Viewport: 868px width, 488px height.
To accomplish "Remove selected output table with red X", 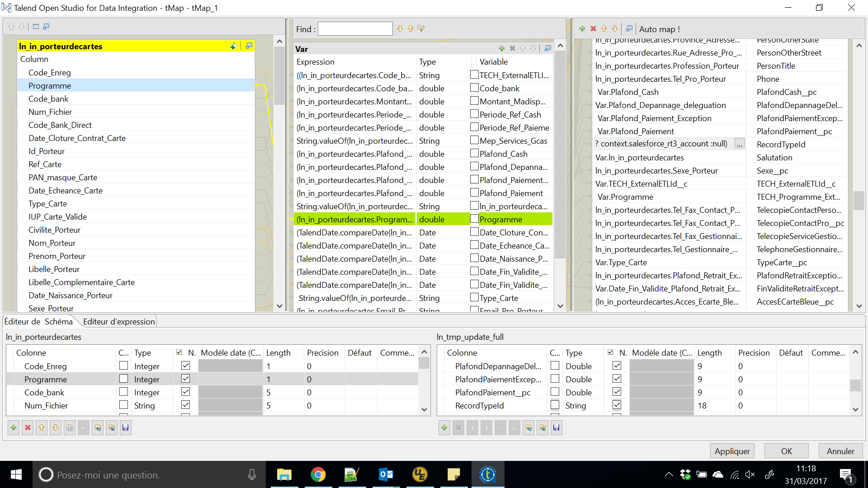I will [x=593, y=28].
